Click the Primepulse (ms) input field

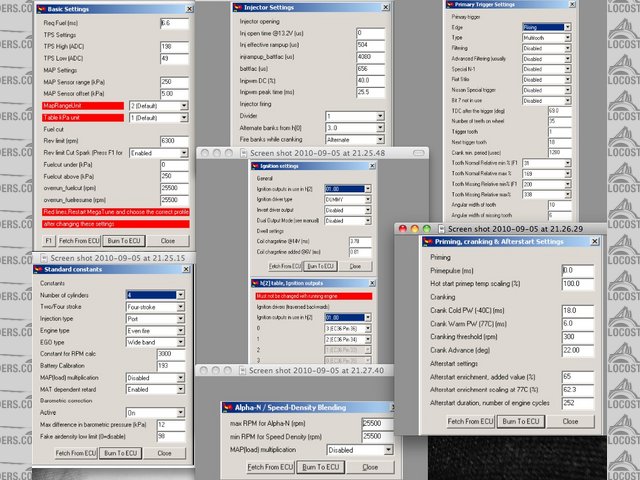click(578, 270)
